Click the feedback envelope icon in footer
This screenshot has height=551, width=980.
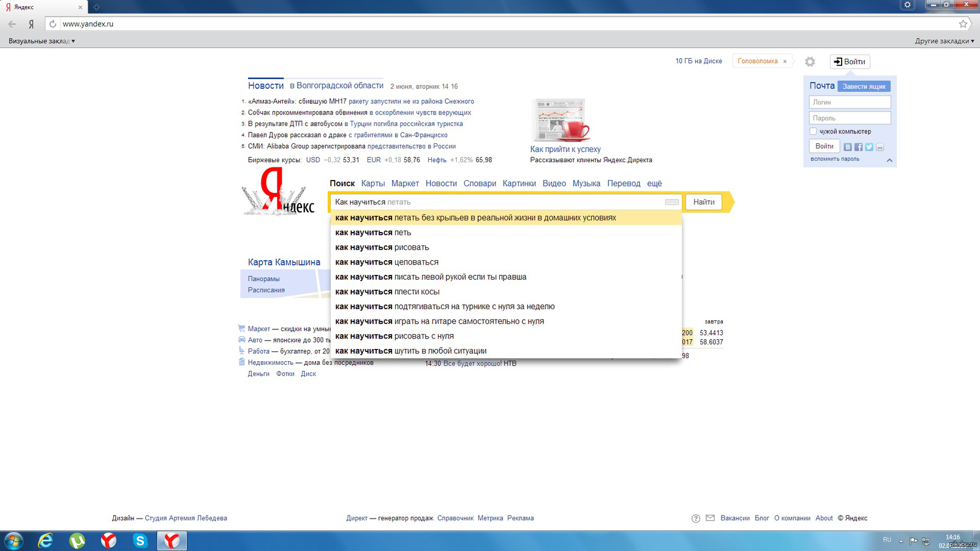tap(710, 518)
